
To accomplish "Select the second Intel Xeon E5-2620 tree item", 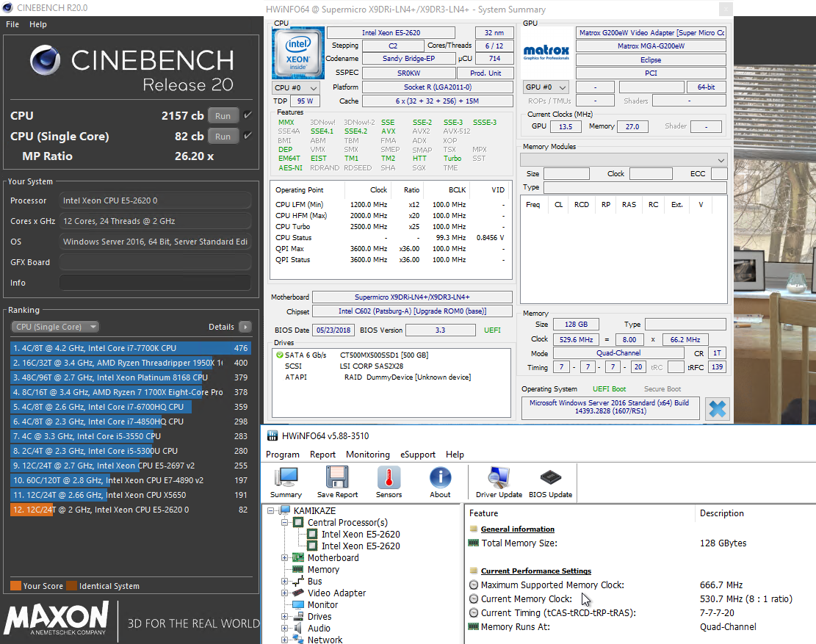I will pos(361,546).
